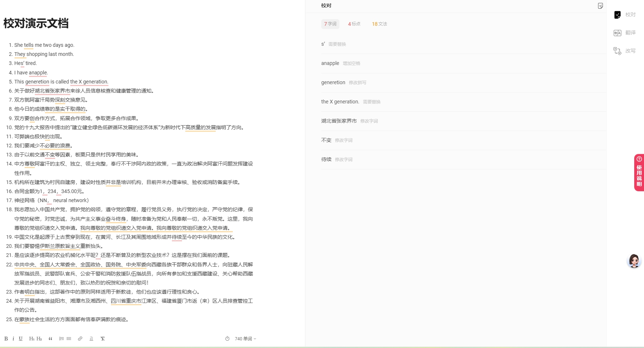The image size is (644, 348).
Task: Apply Heading 1 style
Action: (x=32, y=339)
